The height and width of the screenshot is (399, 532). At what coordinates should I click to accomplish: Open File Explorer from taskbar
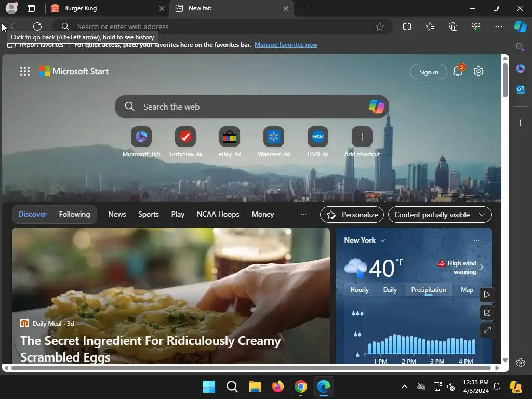click(255, 387)
